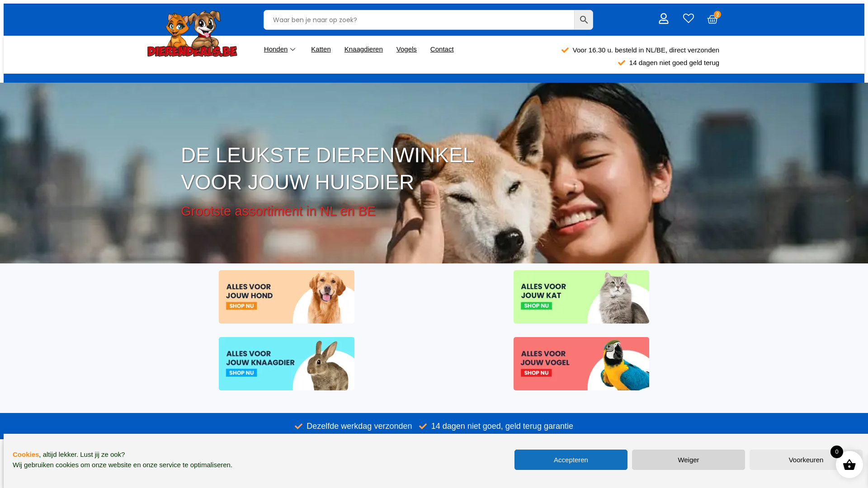Focus the 'Waar ben je naar op zoek?' search field
Image resolution: width=868 pixels, height=488 pixels.
click(x=419, y=20)
